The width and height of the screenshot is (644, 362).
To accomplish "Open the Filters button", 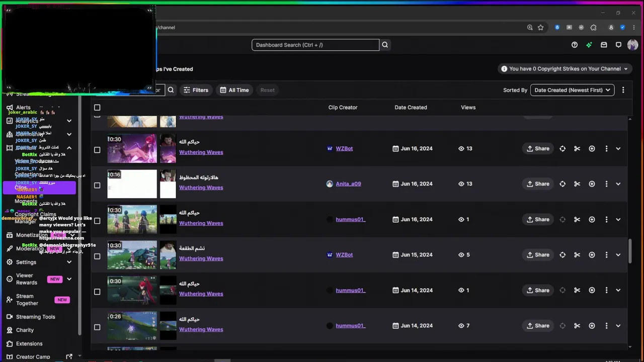I will (x=196, y=90).
